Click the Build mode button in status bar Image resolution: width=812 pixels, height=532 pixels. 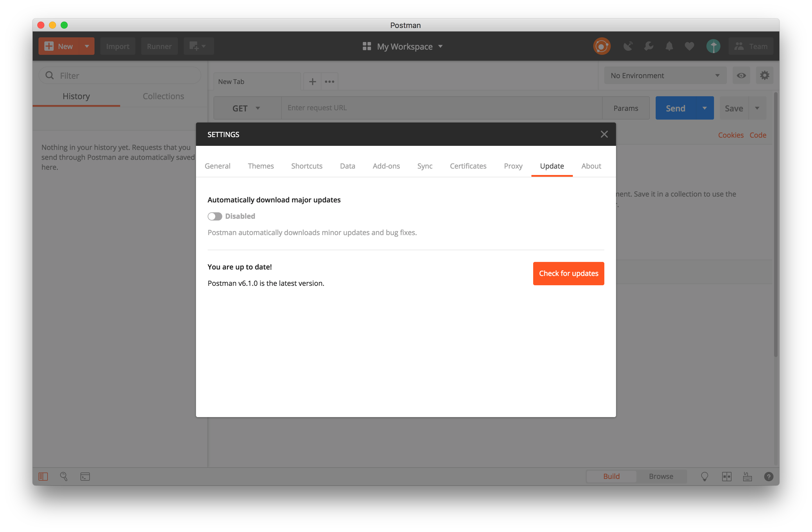tap(611, 476)
